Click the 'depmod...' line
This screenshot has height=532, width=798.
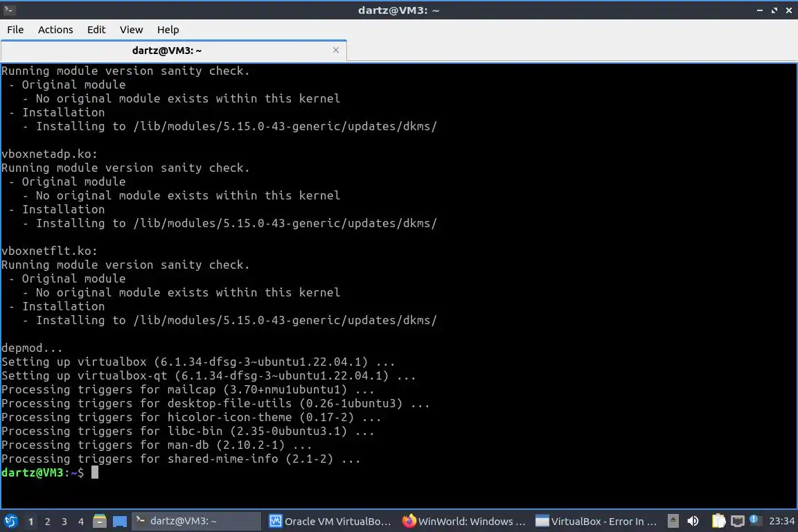point(32,348)
